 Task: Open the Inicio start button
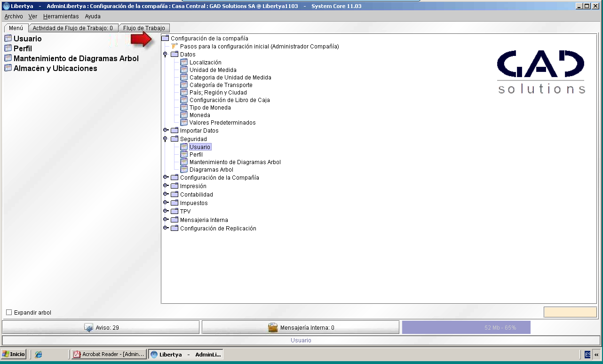14,354
